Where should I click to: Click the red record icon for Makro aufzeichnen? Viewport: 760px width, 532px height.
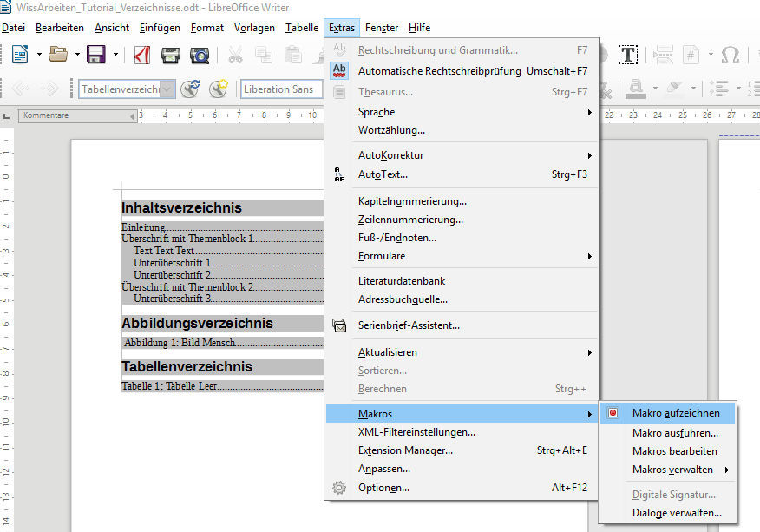click(613, 413)
